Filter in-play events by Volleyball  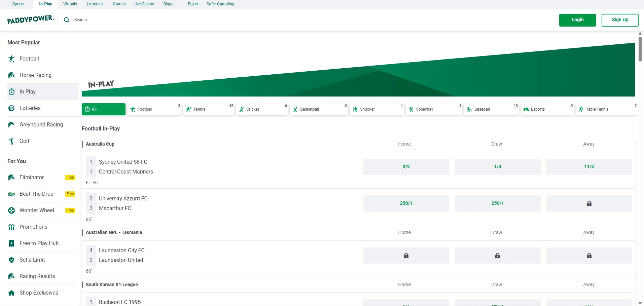click(434, 109)
